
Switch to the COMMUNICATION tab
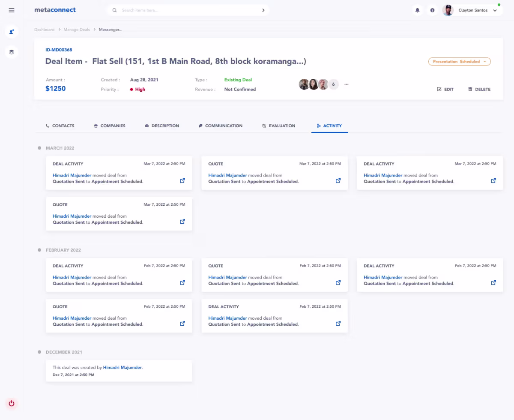pyautogui.click(x=221, y=126)
